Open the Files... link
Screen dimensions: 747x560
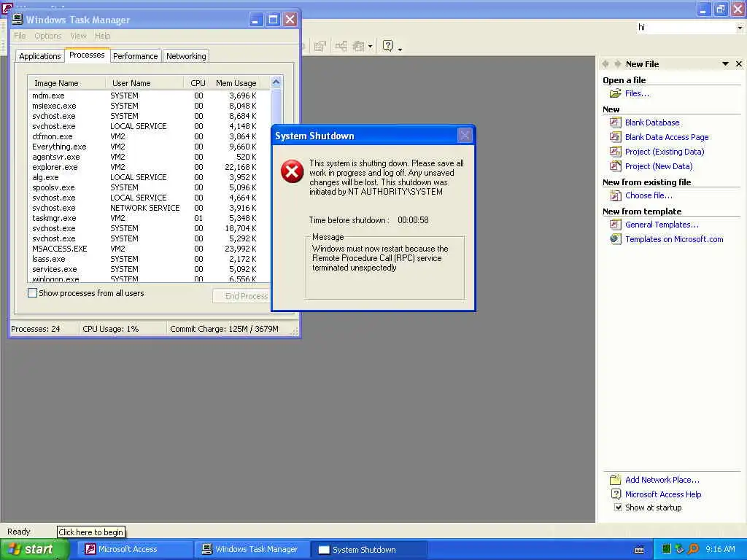pyautogui.click(x=637, y=93)
